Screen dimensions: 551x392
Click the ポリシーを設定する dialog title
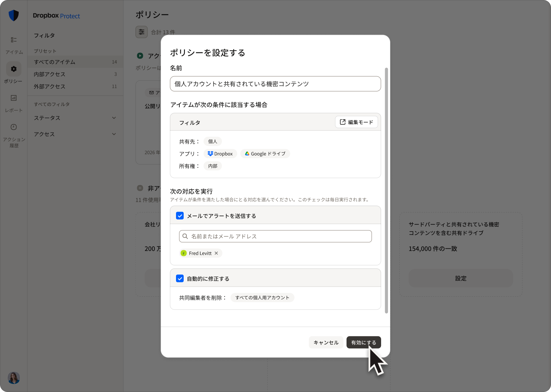tap(208, 53)
